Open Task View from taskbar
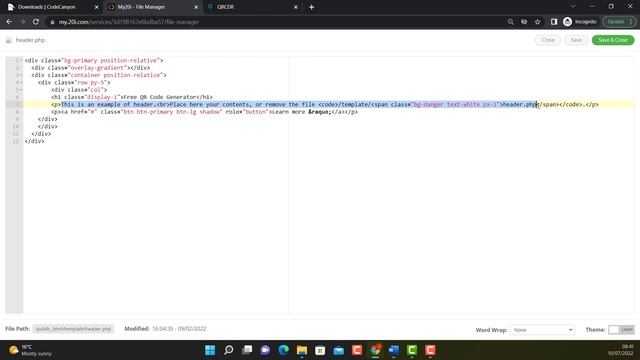The height and width of the screenshot is (360, 640). point(247,350)
